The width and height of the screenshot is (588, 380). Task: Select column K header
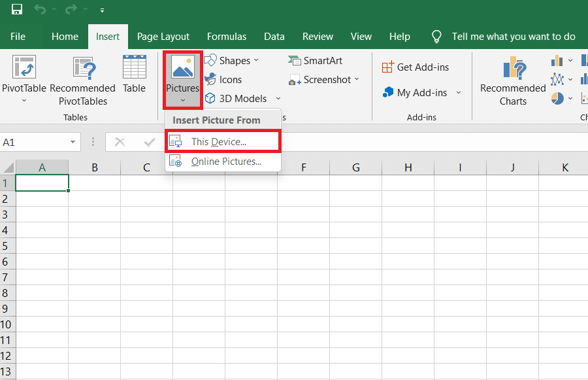(564, 167)
